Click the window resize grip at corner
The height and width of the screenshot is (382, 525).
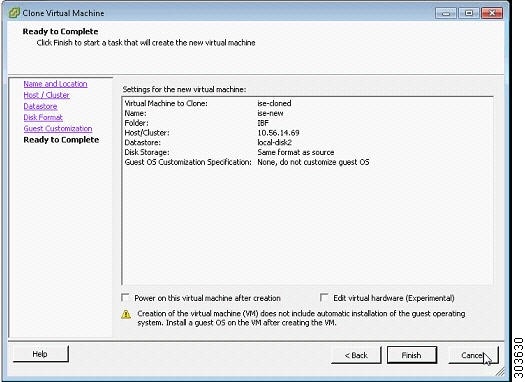click(x=500, y=372)
